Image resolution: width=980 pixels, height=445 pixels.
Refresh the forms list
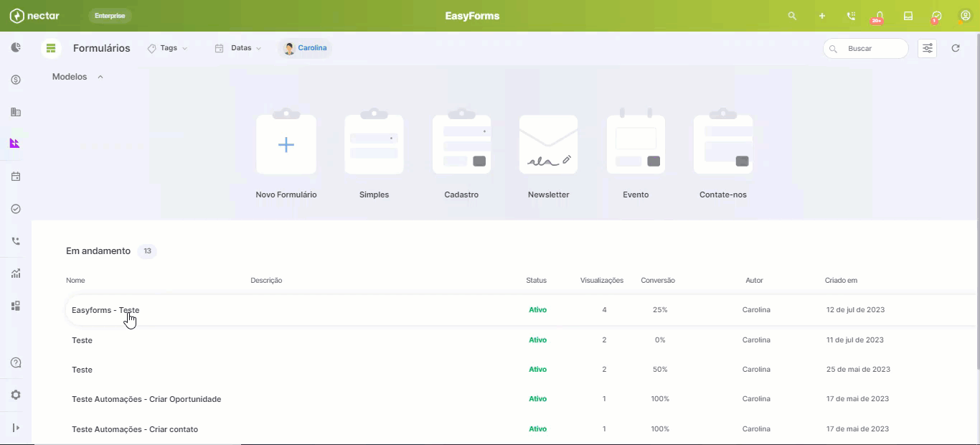956,48
